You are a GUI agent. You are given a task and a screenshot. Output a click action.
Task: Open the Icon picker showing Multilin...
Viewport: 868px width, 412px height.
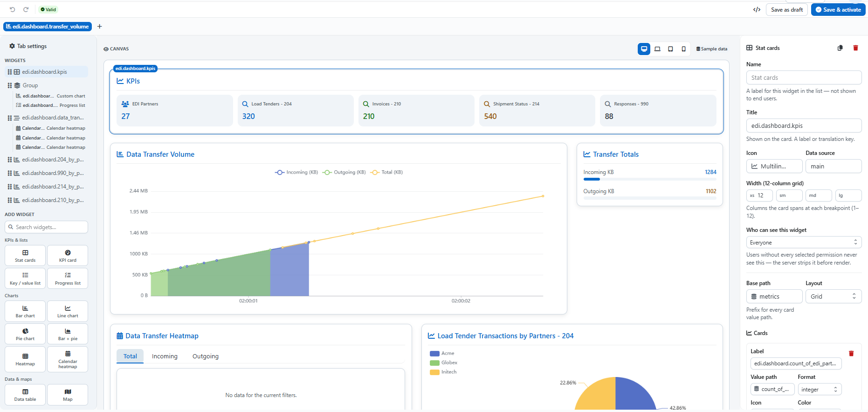[774, 166]
